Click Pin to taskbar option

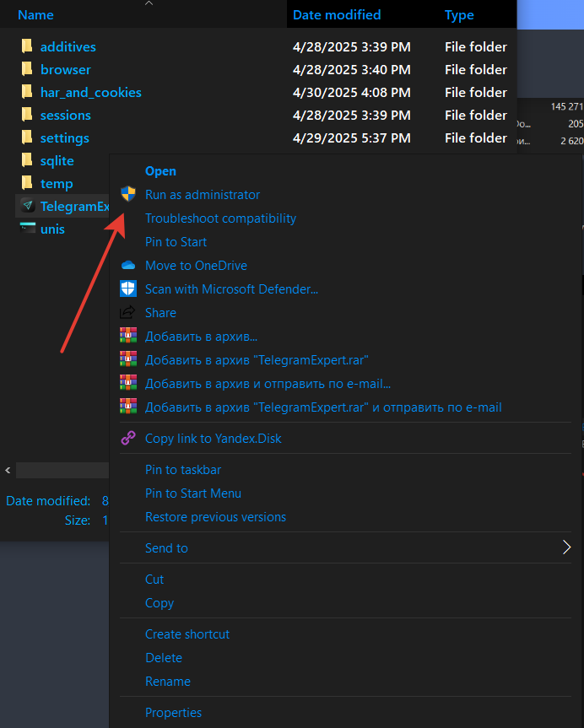(x=183, y=470)
